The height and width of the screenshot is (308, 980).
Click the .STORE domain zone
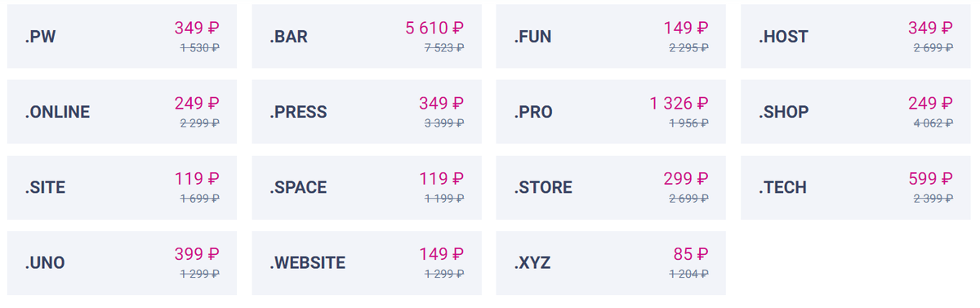[x=611, y=187]
